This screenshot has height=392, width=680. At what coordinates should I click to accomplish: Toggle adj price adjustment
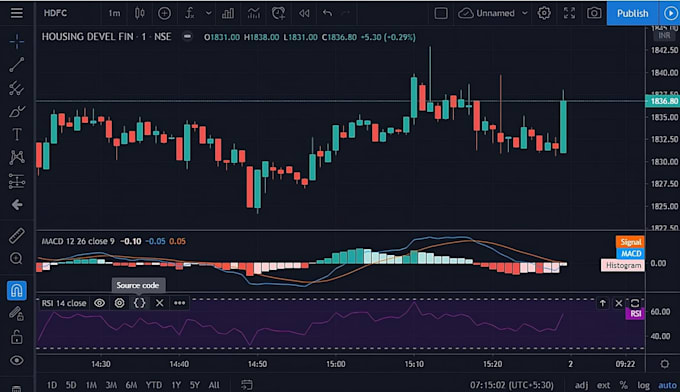[582, 385]
